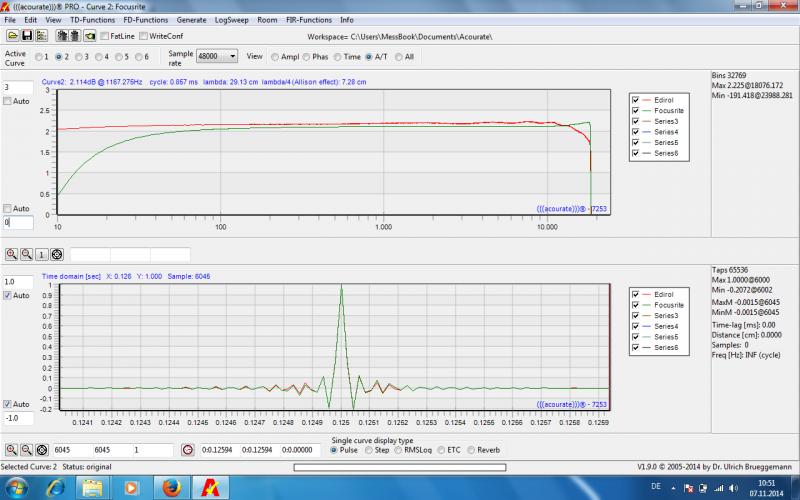The height and width of the screenshot is (500, 800).
Task: Click the progress bar in the status bar
Action: [400, 467]
